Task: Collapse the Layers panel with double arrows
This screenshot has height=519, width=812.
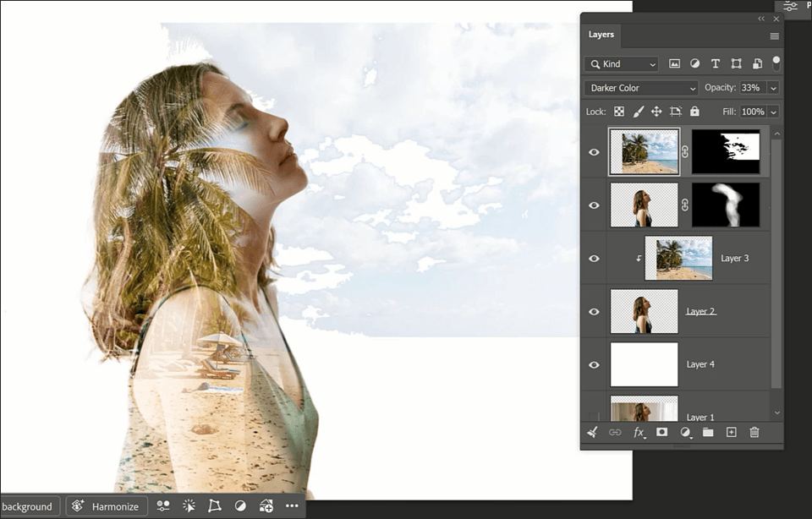Action: click(761, 19)
